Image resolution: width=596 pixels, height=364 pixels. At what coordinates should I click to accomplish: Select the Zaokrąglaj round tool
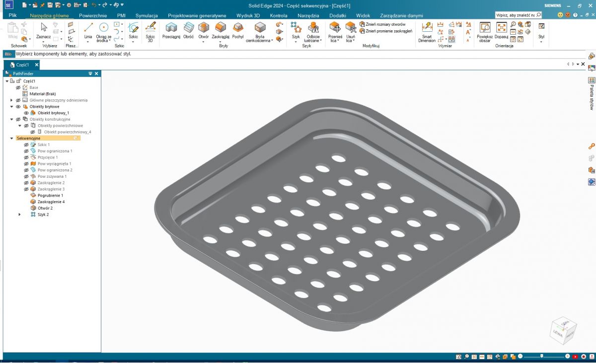point(220,30)
